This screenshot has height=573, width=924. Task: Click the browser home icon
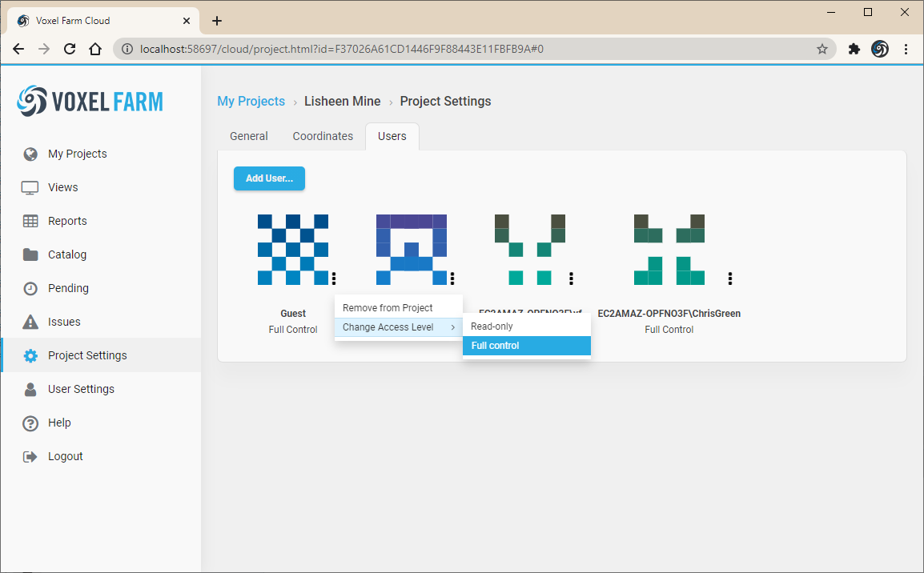[94, 49]
